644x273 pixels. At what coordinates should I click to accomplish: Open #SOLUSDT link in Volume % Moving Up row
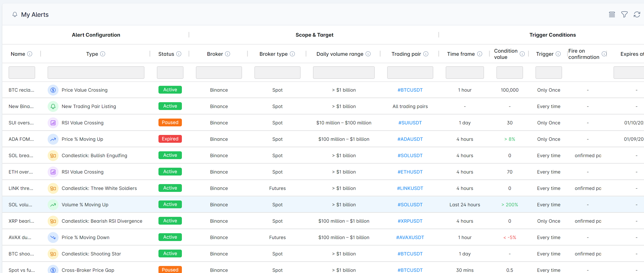(410, 205)
